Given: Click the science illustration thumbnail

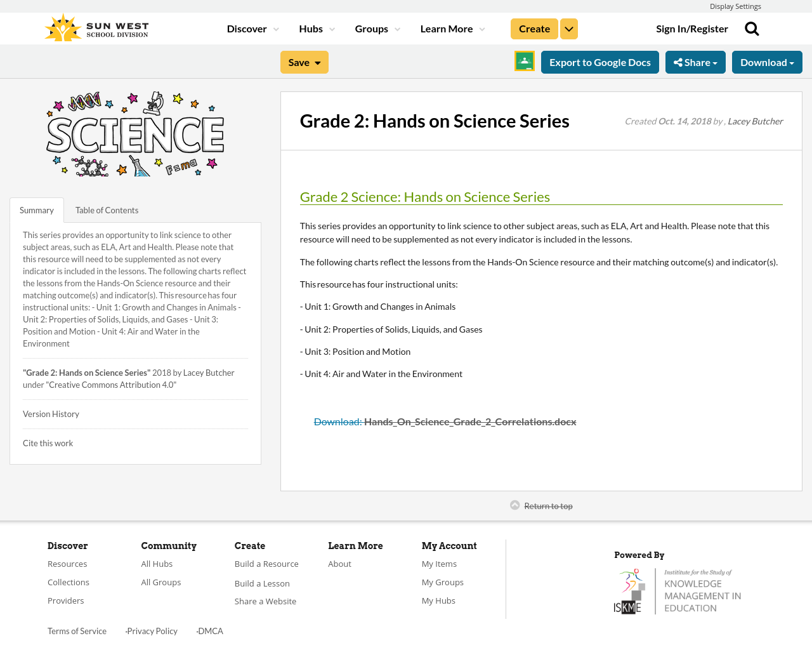Looking at the screenshot, I should tap(135, 132).
